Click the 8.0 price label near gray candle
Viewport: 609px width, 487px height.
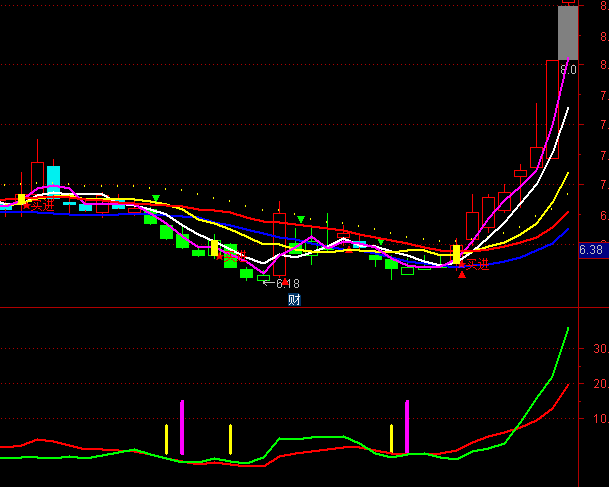click(x=568, y=70)
